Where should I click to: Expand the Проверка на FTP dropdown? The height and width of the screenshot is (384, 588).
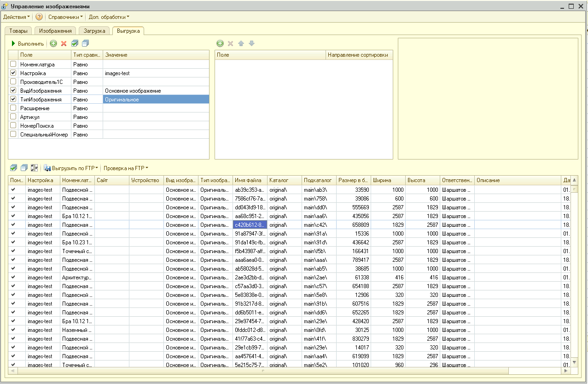click(126, 168)
